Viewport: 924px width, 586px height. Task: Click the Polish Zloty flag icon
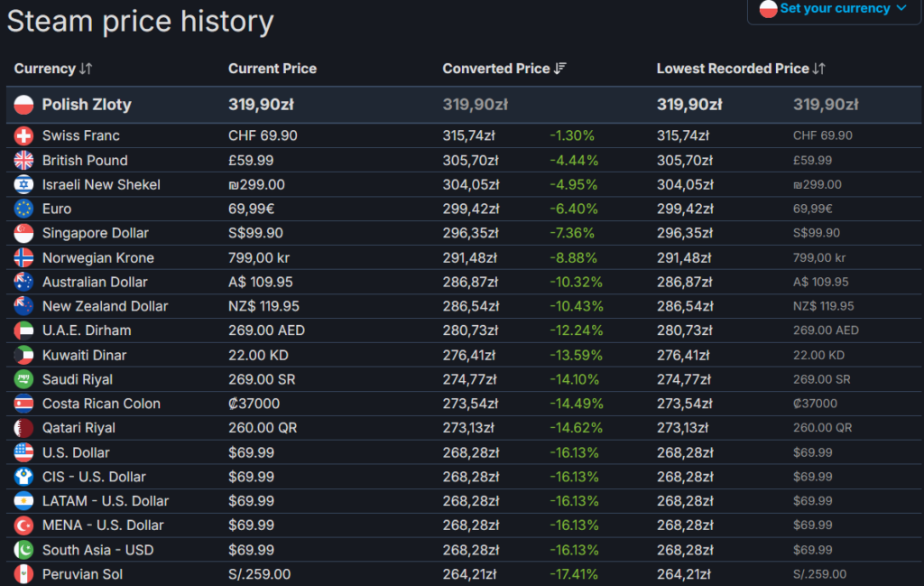(x=24, y=105)
